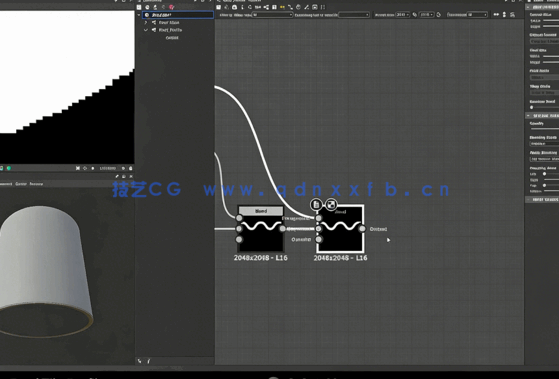Screen dimensions: 559x379
Task: Click vertical align icon in graph toolbar
Action: tap(504, 15)
